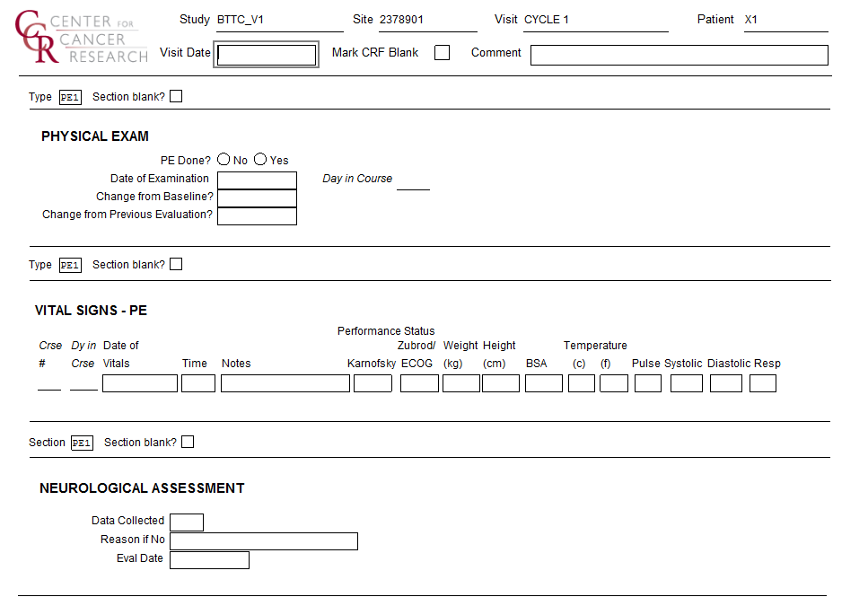
Task: Open the Change from Baseline field
Action: coord(257,198)
